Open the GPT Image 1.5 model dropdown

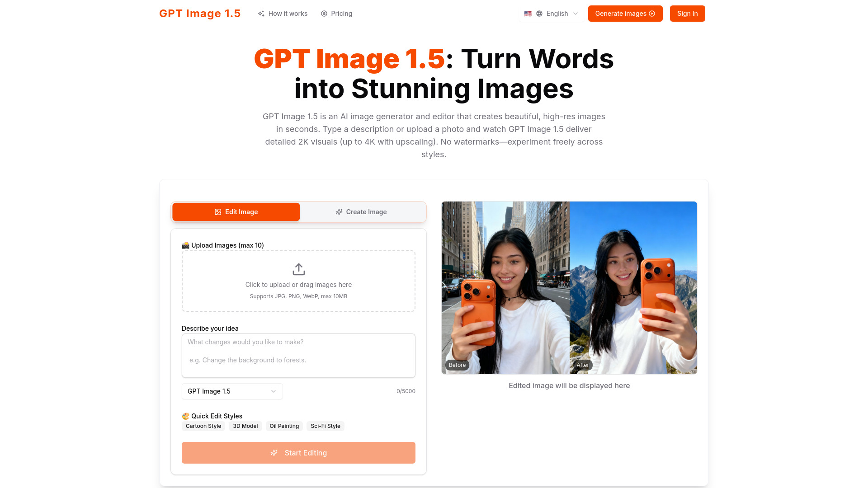point(232,391)
